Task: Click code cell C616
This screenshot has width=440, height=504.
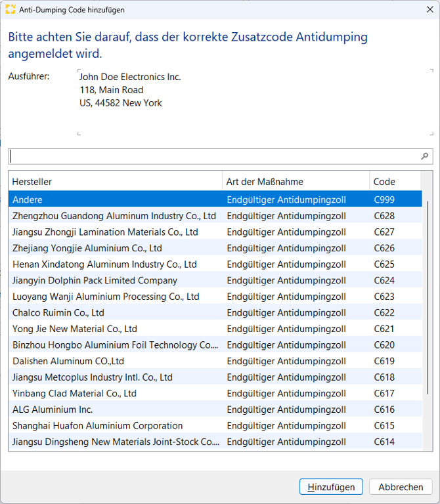Action: point(384,409)
